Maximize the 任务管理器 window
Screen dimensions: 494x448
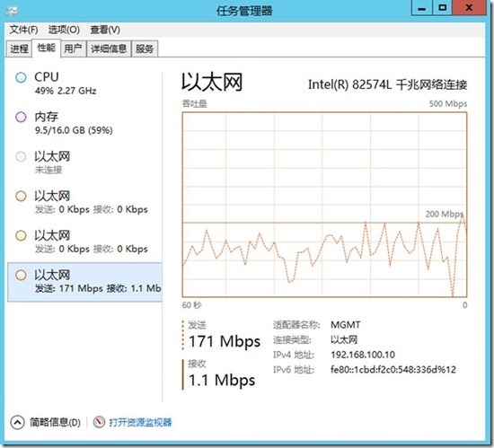click(442, 8)
